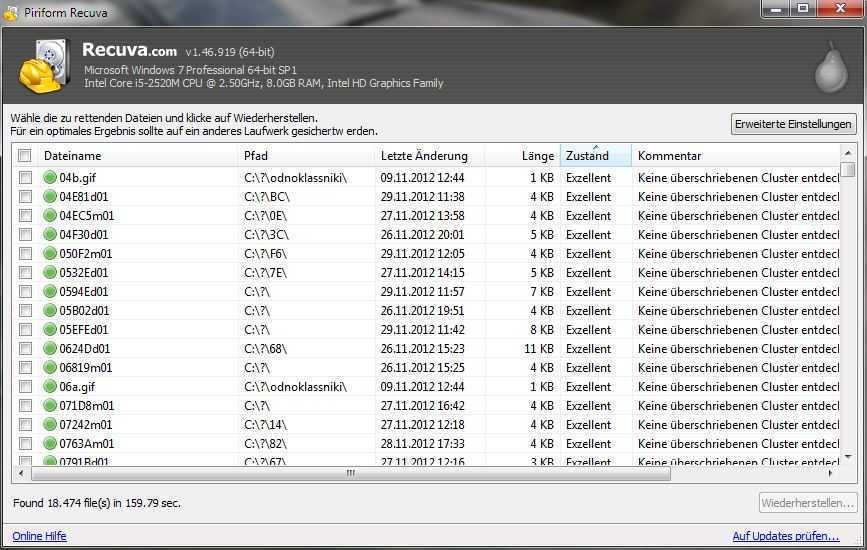Click the Recuva.com title text

coord(129,50)
